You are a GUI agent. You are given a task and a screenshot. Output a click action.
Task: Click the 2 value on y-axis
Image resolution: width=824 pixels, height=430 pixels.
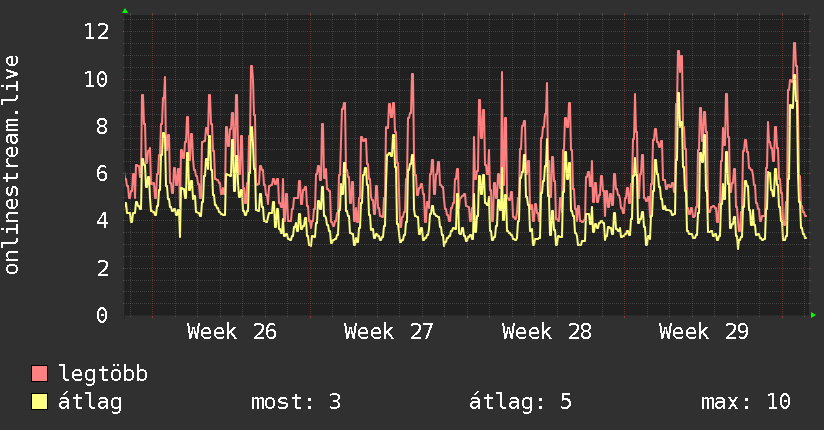(102, 268)
